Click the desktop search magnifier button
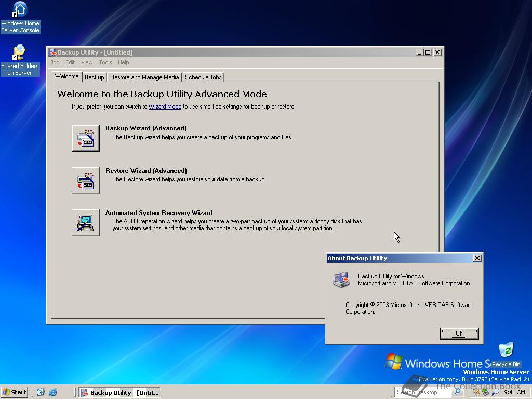The width and height of the screenshot is (532, 399). tap(458, 392)
